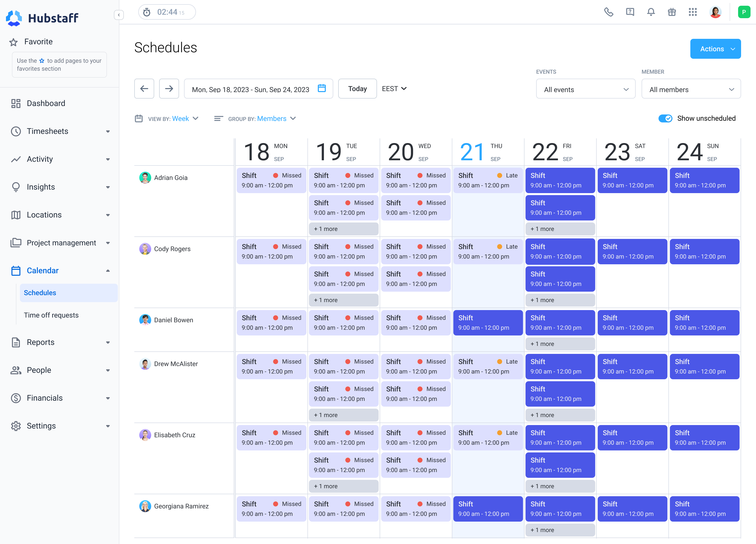Image resolution: width=756 pixels, height=544 pixels.
Task: Go to previous week arrow
Action: (x=144, y=89)
